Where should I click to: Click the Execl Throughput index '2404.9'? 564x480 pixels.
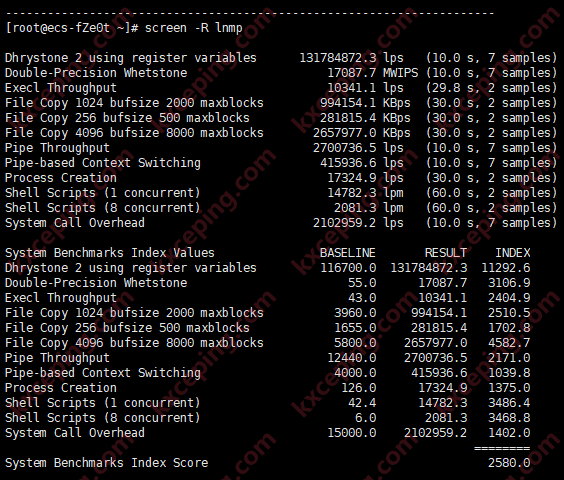(509, 298)
